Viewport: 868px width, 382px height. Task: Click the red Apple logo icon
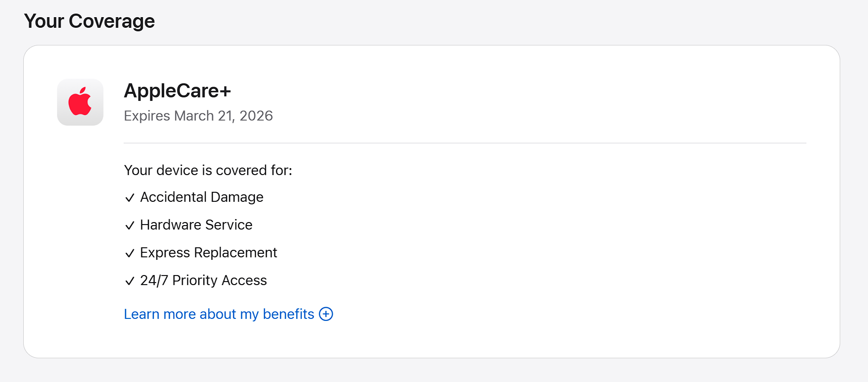[x=80, y=102]
